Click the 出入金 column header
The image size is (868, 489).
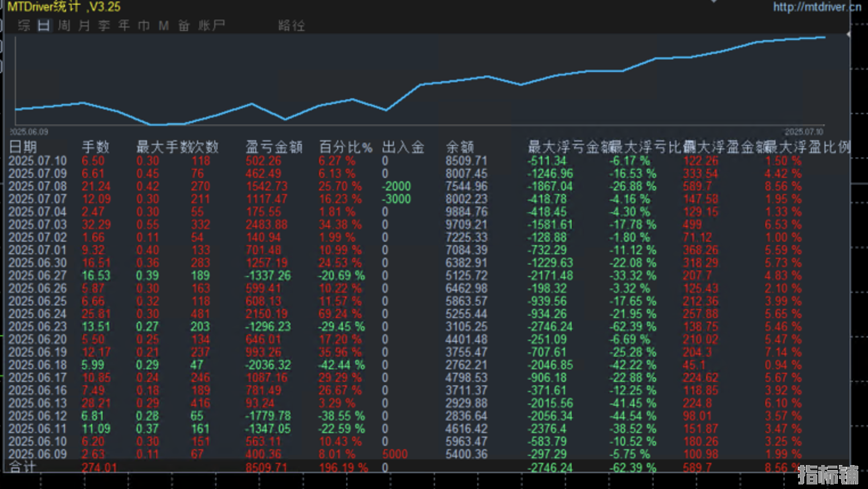[x=403, y=147]
